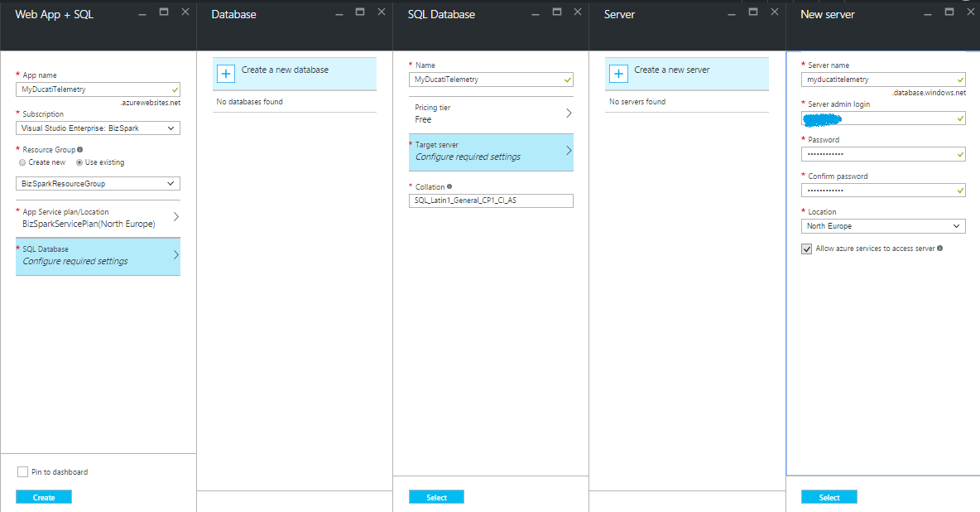
Task: Select the Create new resource group radio
Action: (22, 162)
